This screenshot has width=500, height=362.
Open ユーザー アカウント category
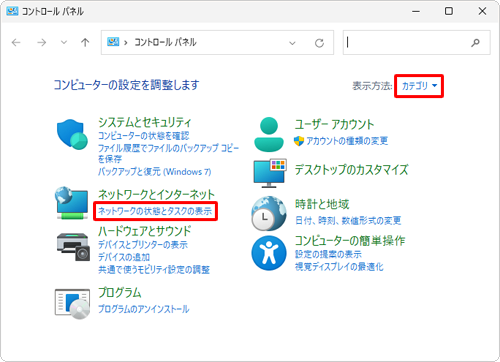334,124
